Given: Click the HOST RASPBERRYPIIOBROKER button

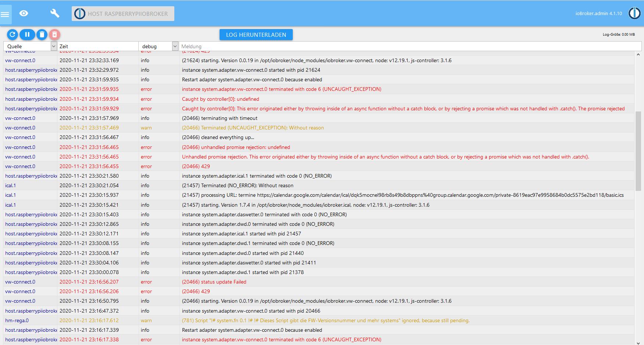Looking at the screenshot, I should pos(123,14).
